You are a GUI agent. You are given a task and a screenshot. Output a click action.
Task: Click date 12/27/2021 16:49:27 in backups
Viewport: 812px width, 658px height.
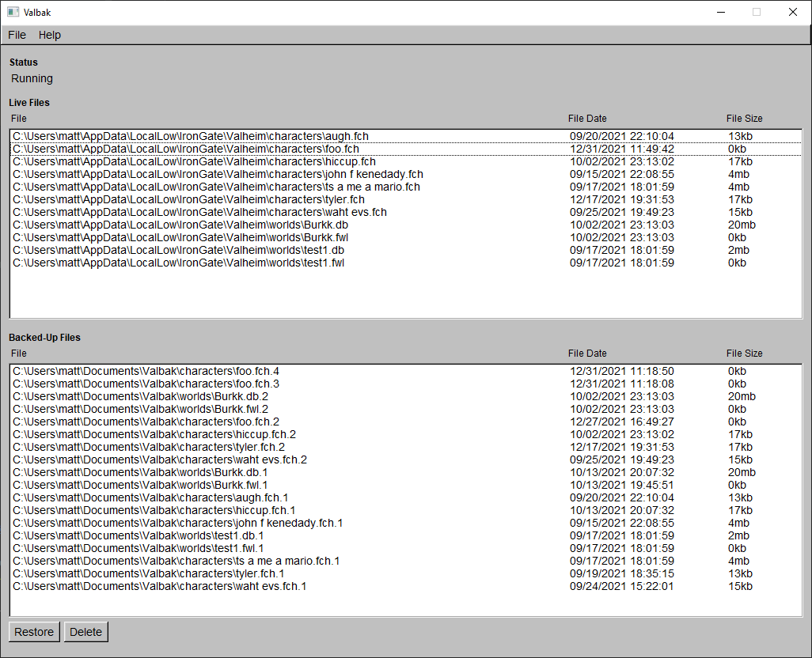pyautogui.click(x=622, y=422)
